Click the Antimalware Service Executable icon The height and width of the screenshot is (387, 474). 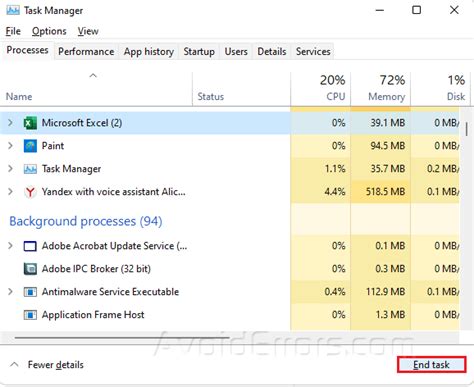pos(30,292)
